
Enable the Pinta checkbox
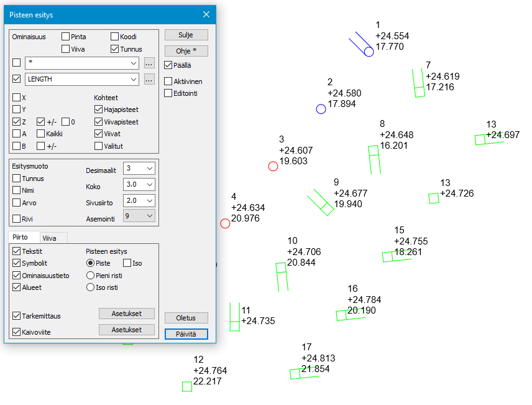pyautogui.click(x=66, y=37)
